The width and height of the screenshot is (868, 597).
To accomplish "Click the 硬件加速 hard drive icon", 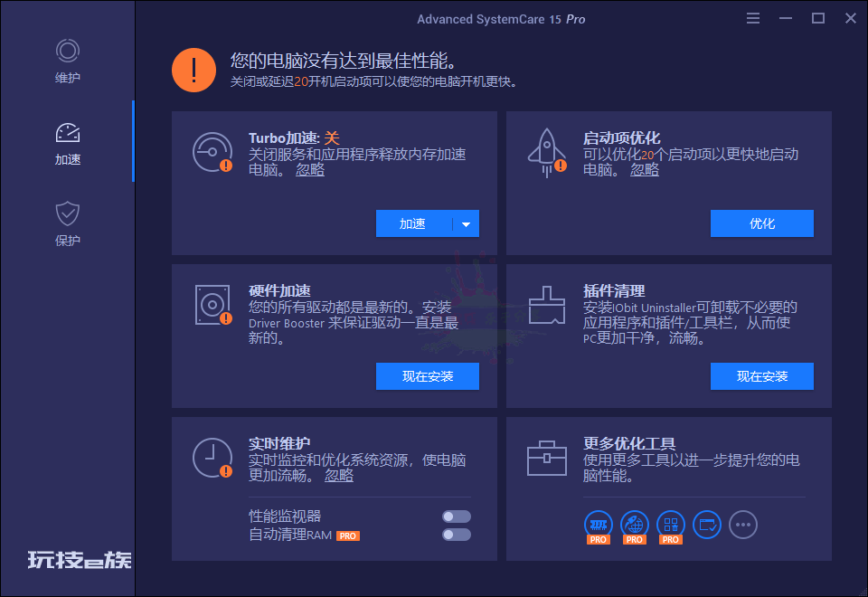I will tap(213, 305).
